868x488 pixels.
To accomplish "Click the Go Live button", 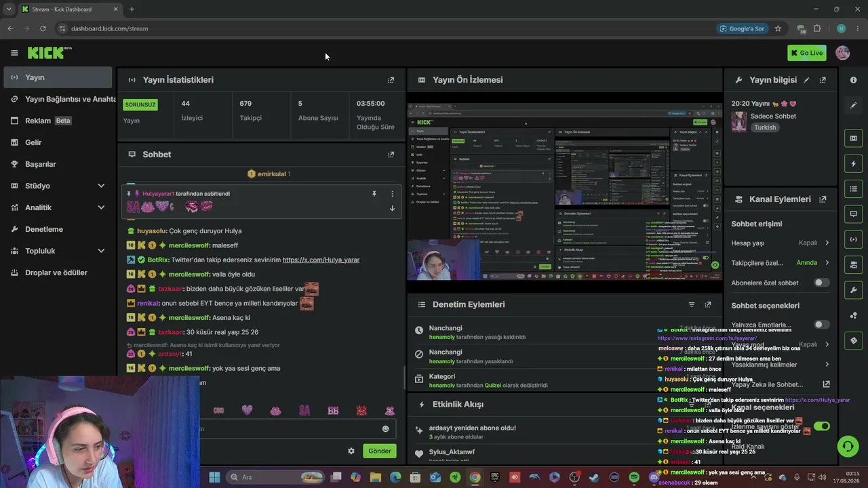I will 807,53.
